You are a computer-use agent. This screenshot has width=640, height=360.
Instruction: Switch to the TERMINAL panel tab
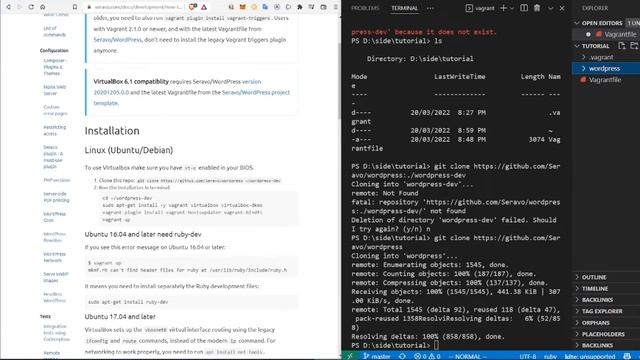[x=404, y=8]
